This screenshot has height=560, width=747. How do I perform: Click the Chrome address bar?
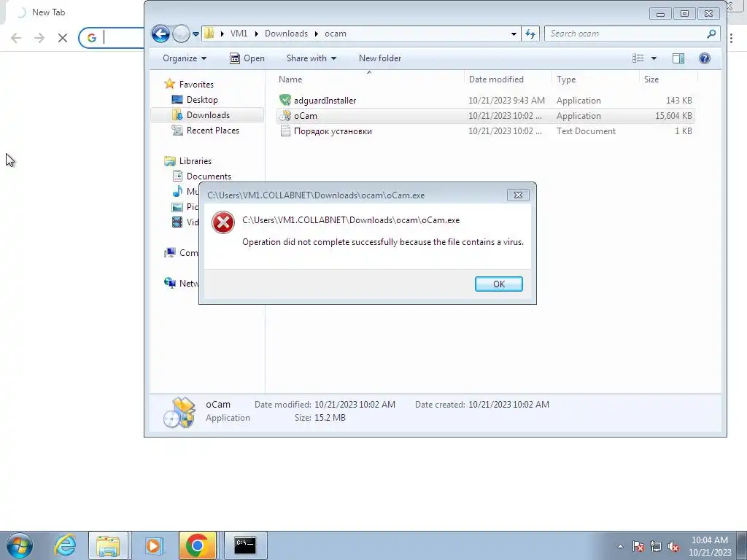point(112,38)
